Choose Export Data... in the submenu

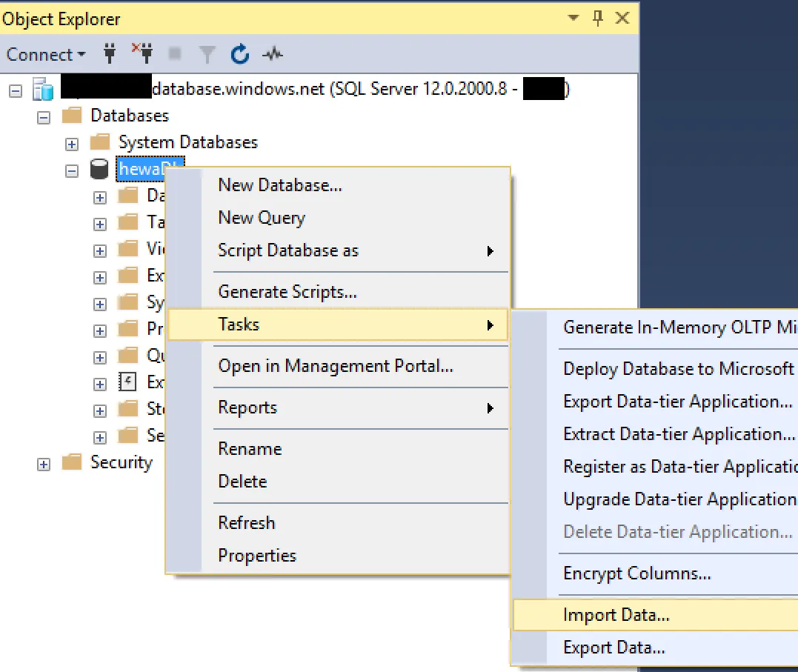coord(614,648)
